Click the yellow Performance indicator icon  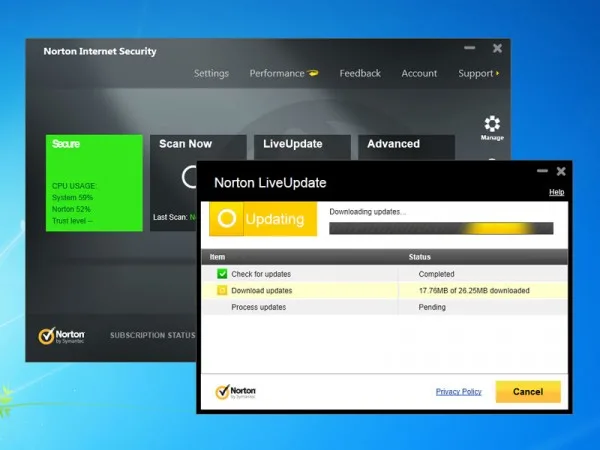point(313,73)
